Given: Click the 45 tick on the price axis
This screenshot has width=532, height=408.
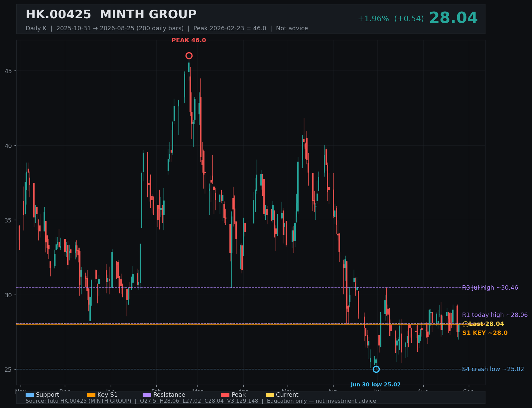Looking at the screenshot, I should pyautogui.click(x=8, y=71).
